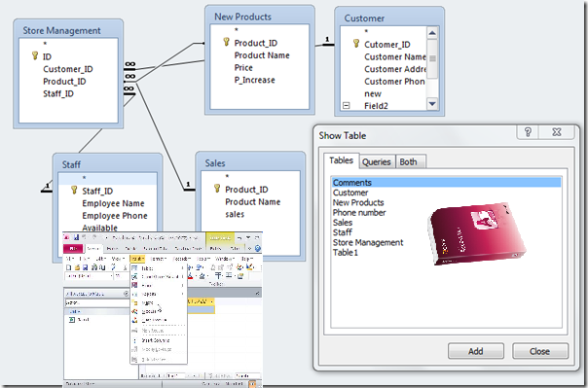Select Store Management in the table list
The image size is (588, 388).
tap(368, 242)
